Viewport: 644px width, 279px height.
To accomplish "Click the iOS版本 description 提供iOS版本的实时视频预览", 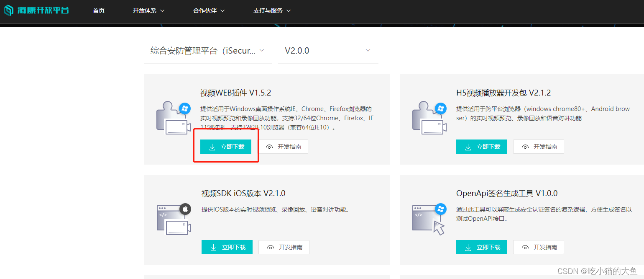I will (275, 209).
